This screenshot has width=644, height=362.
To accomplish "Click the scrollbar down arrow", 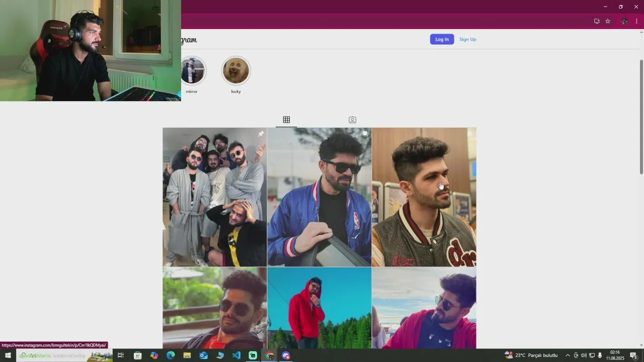I will (x=641, y=345).
